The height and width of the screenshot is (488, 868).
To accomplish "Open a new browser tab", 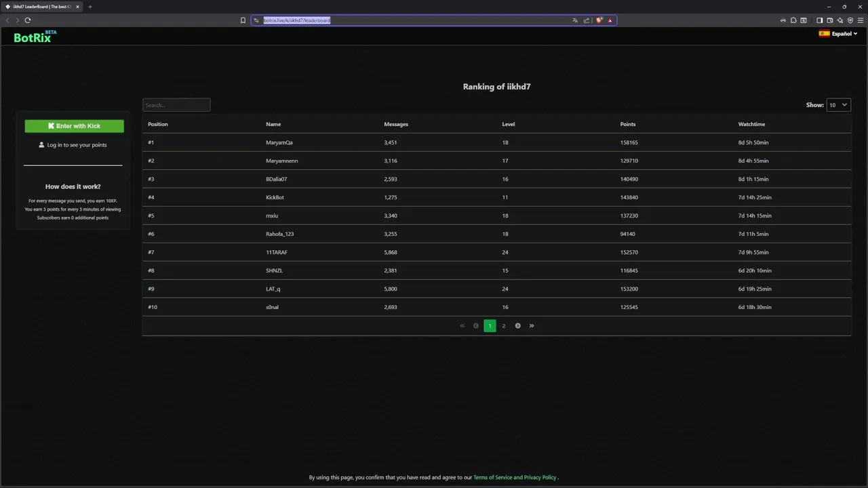I will coord(90,7).
